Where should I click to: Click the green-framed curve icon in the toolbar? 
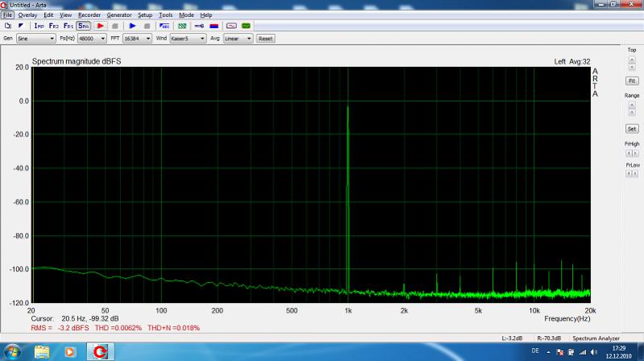pos(246,26)
